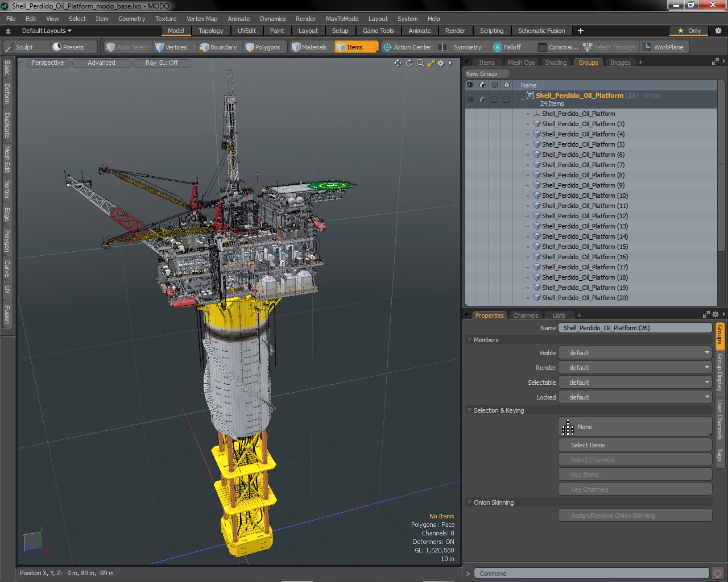
Task: Toggle selectable box for Shell_Perdido_Oil_Platform group
Action: pyautogui.click(x=495, y=99)
